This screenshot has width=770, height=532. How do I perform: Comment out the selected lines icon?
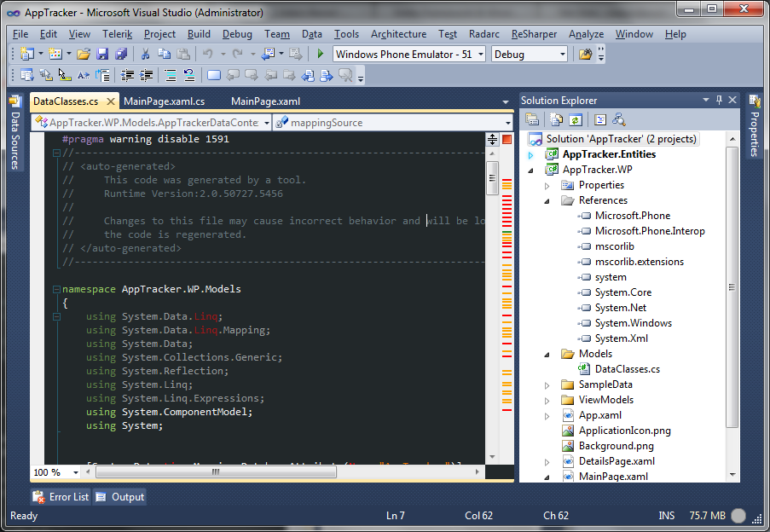pyautogui.click(x=171, y=75)
